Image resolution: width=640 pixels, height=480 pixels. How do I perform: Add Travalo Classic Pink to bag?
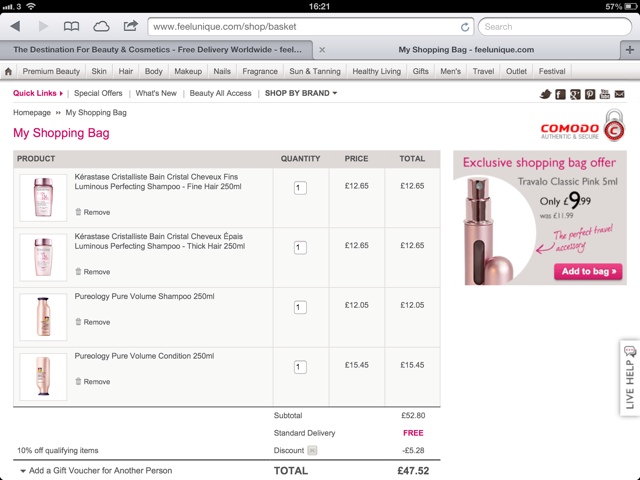pyautogui.click(x=588, y=271)
